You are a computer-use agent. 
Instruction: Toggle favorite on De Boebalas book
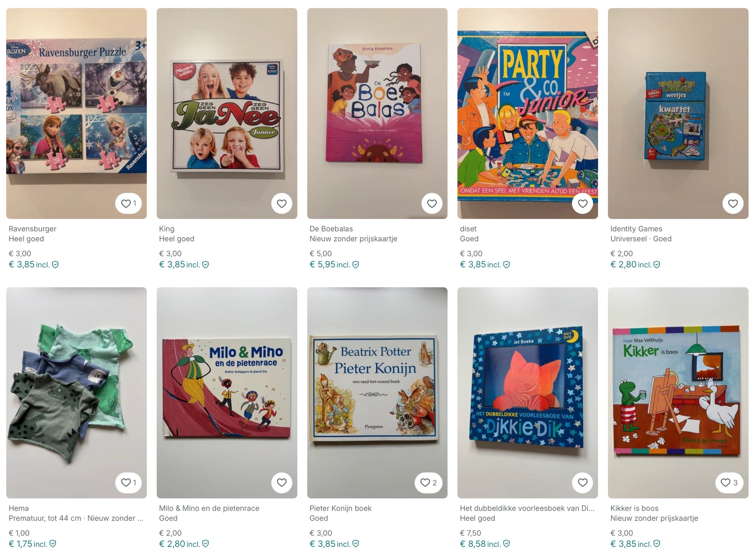tap(432, 204)
